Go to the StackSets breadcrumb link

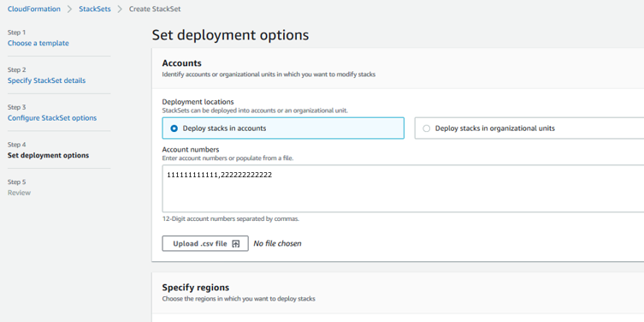pos(95,9)
